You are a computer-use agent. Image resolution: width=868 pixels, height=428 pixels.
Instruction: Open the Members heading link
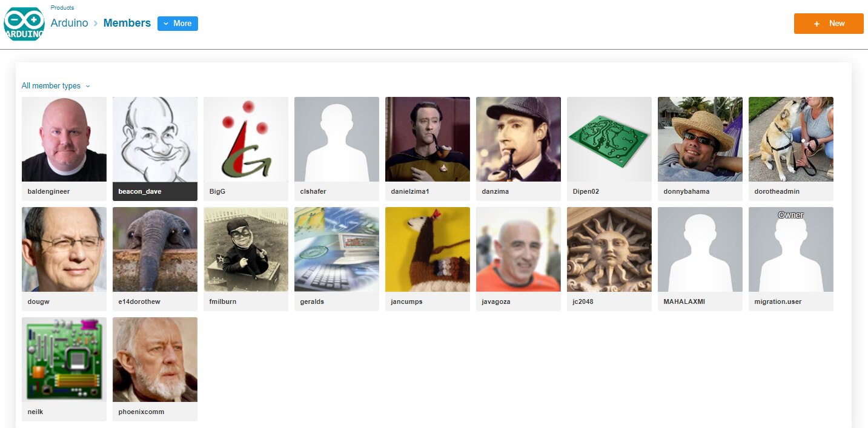pyautogui.click(x=127, y=23)
